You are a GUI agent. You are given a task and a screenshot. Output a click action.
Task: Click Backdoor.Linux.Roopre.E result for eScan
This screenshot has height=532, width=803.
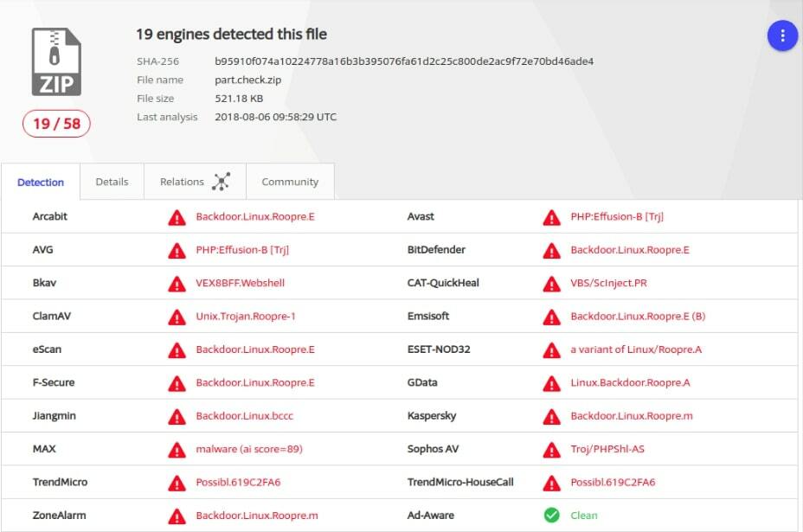[x=255, y=349]
